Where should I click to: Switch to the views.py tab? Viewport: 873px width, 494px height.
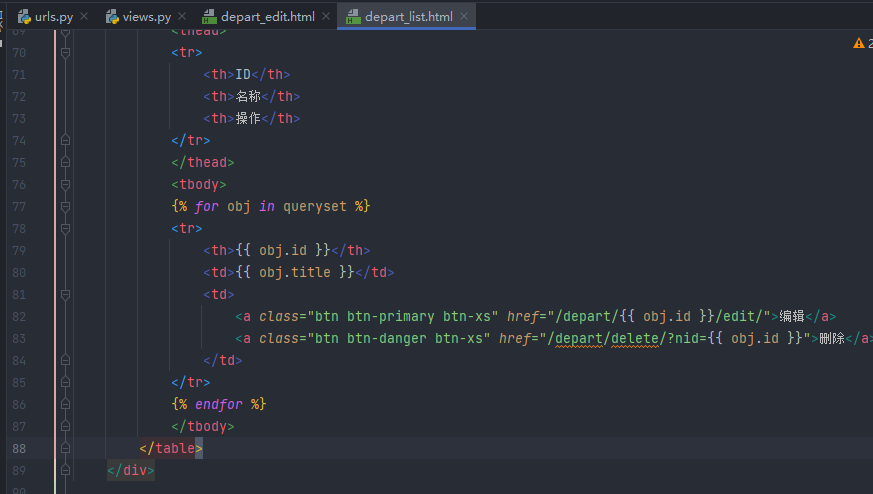[146, 17]
